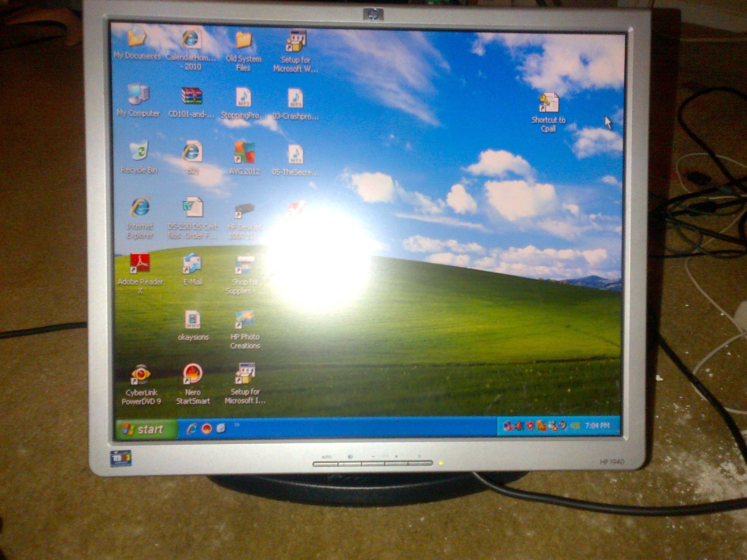Expand the Quick Launch chevron
747x560 pixels.
(x=237, y=425)
